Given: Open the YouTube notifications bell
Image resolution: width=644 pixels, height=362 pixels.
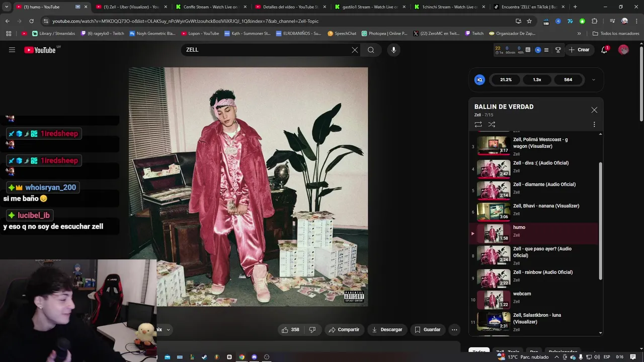Looking at the screenshot, I should (x=605, y=50).
